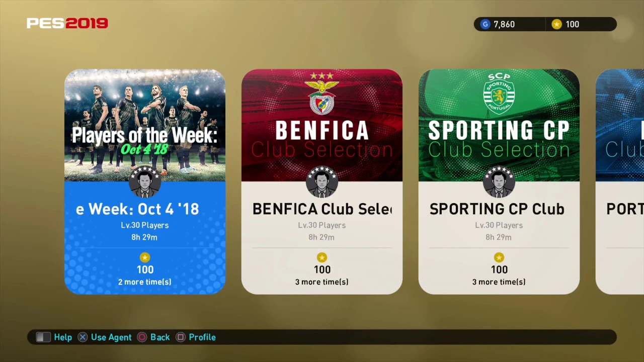The width and height of the screenshot is (644, 362).
Task: Click the square button icon for Profile
Action: pyautogui.click(x=181, y=337)
